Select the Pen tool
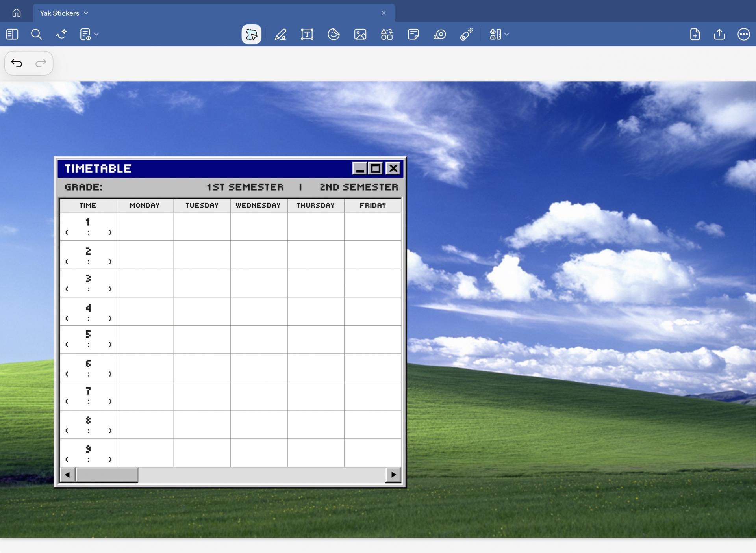The width and height of the screenshot is (756, 553). tap(280, 34)
